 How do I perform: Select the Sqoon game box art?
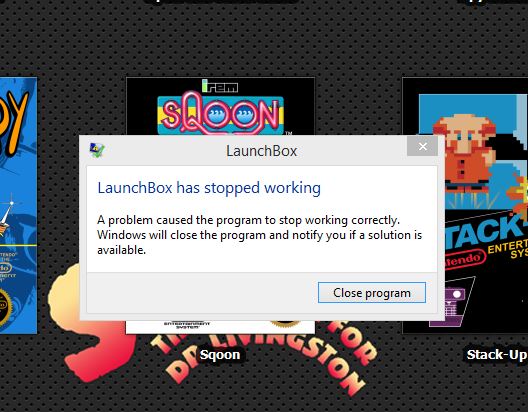[221, 106]
